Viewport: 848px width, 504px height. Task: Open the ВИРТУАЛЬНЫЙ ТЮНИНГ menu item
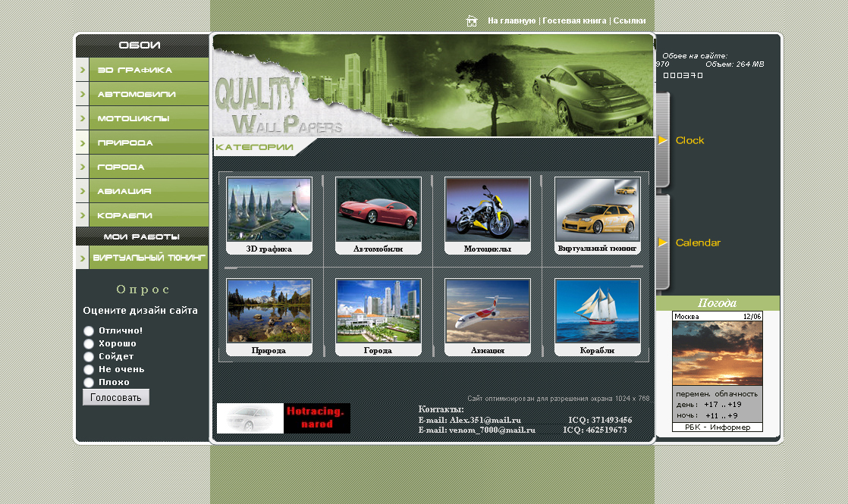point(149,258)
